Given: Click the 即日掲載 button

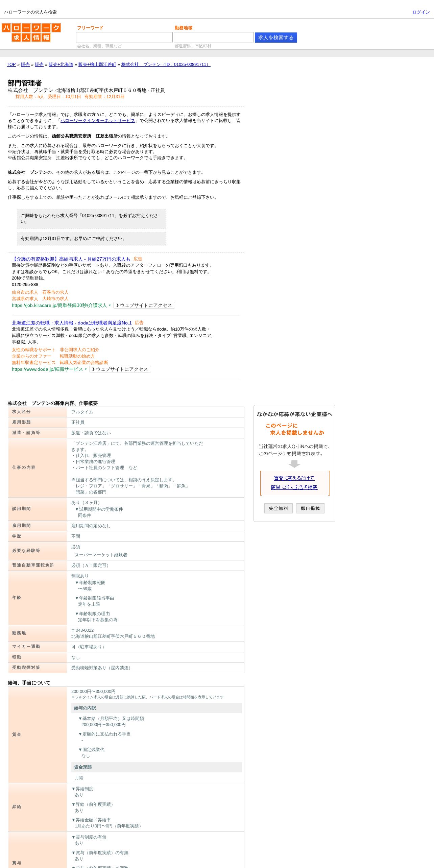Looking at the screenshot, I should [310, 508].
